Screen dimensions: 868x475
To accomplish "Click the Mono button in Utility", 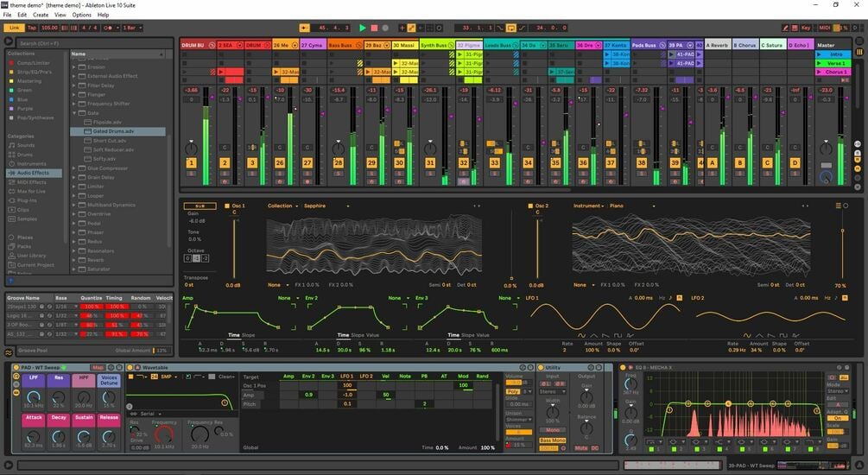I will click(x=553, y=429).
